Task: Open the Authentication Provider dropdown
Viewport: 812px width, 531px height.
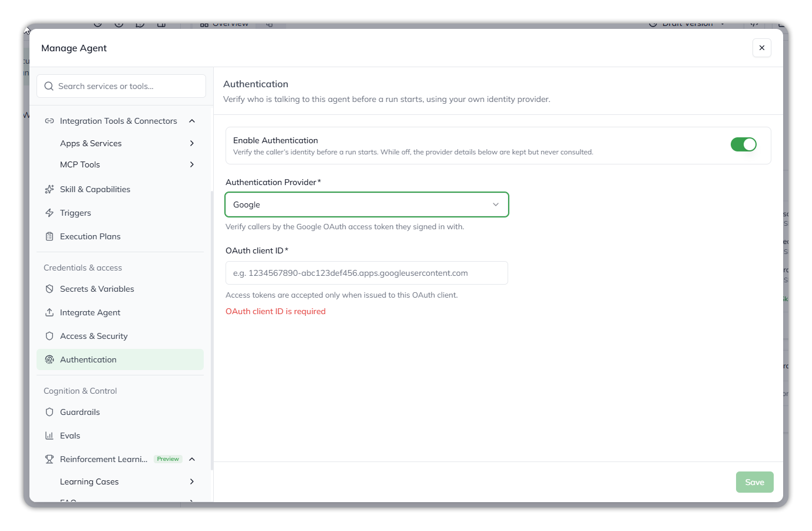Action: [367, 205]
